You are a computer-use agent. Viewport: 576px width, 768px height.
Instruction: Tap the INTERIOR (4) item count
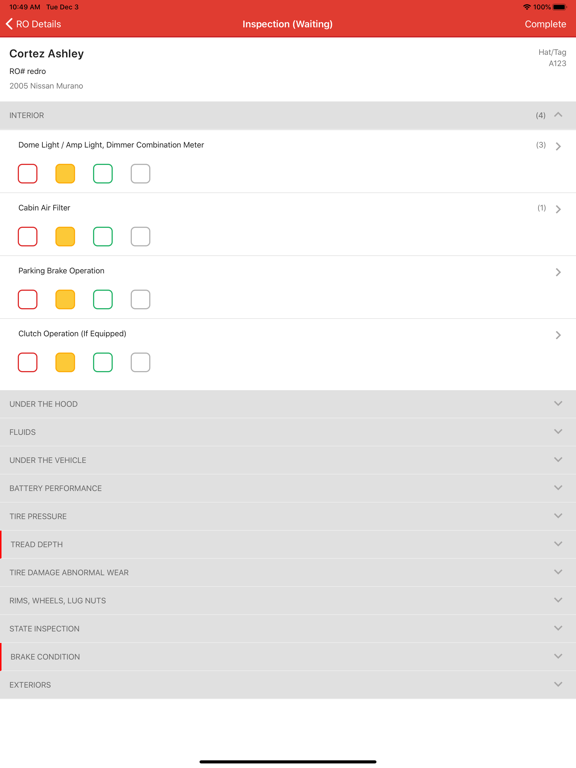[x=540, y=116]
